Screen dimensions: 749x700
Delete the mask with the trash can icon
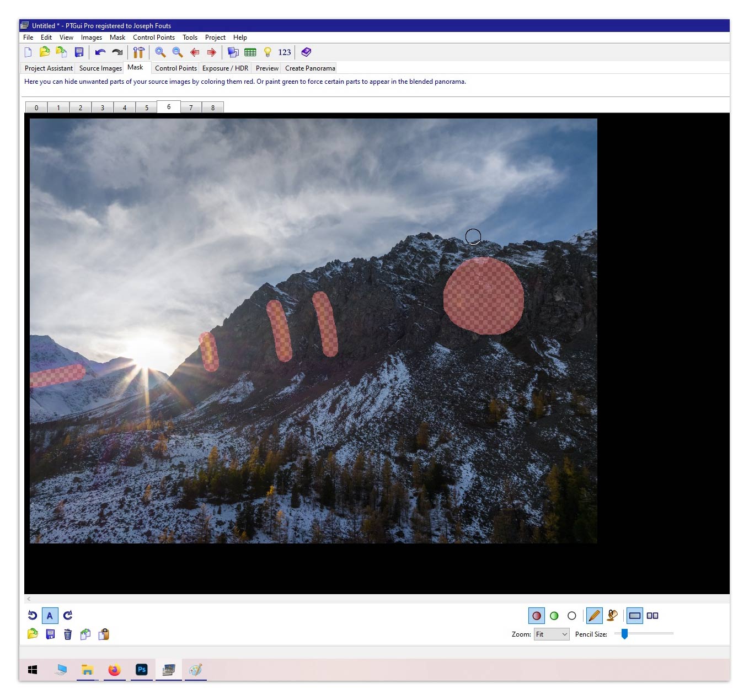pyautogui.click(x=68, y=634)
